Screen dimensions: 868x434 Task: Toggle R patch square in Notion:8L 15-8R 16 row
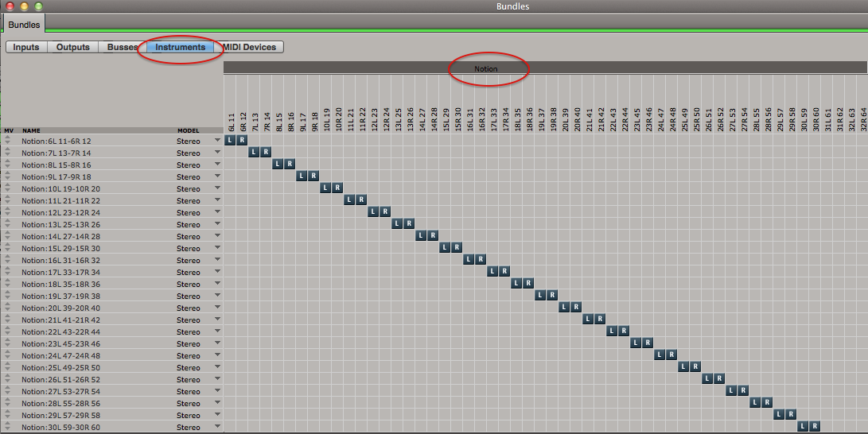(x=290, y=165)
